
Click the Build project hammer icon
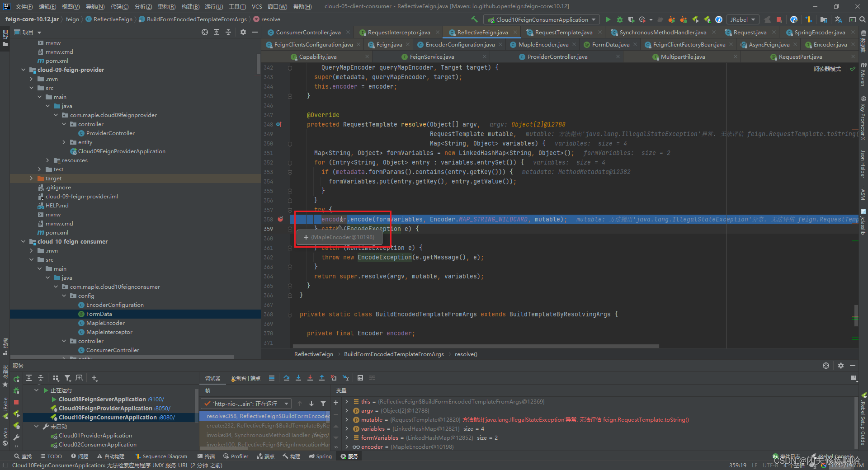474,19
